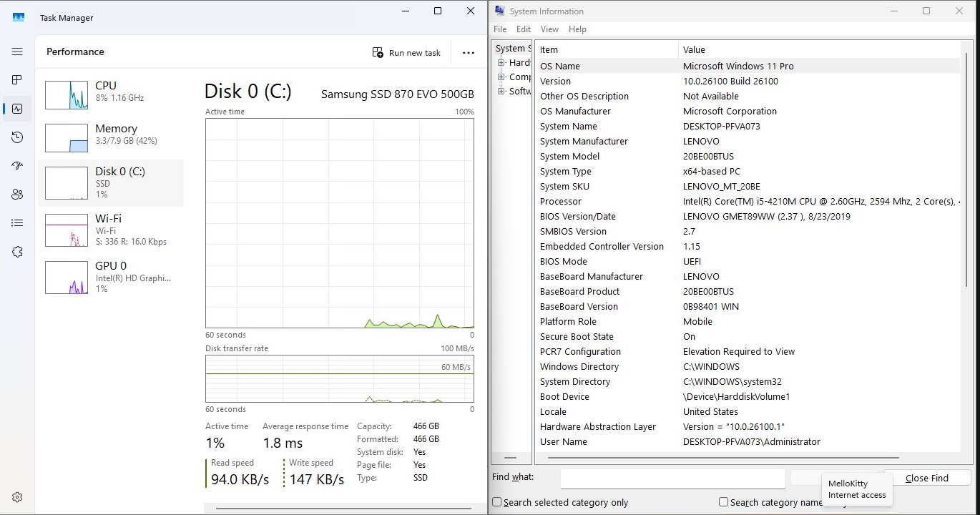Enable Search selected category only checkbox
The image size is (980, 515).
tap(497, 502)
